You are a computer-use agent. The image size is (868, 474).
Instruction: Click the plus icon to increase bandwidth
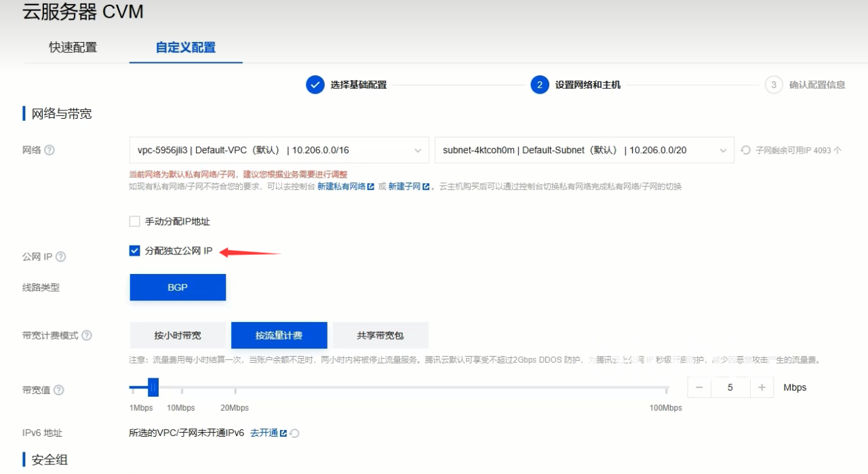(762, 387)
